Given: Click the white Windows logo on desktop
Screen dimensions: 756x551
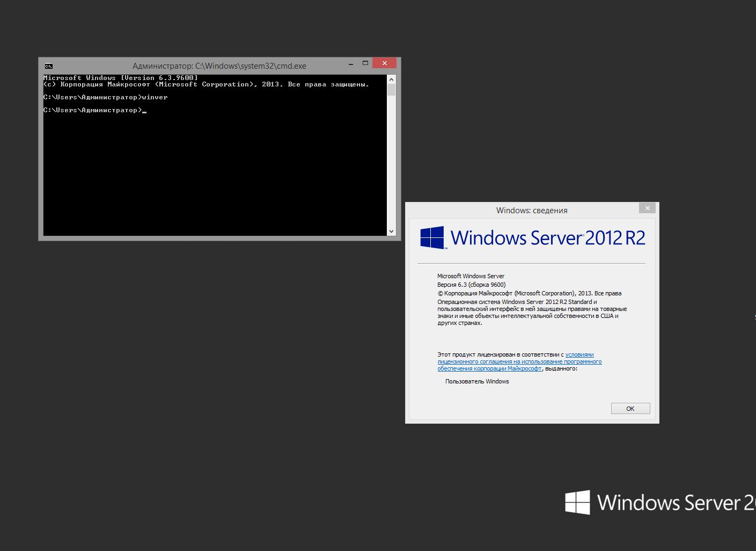Looking at the screenshot, I should pyautogui.click(x=577, y=503).
